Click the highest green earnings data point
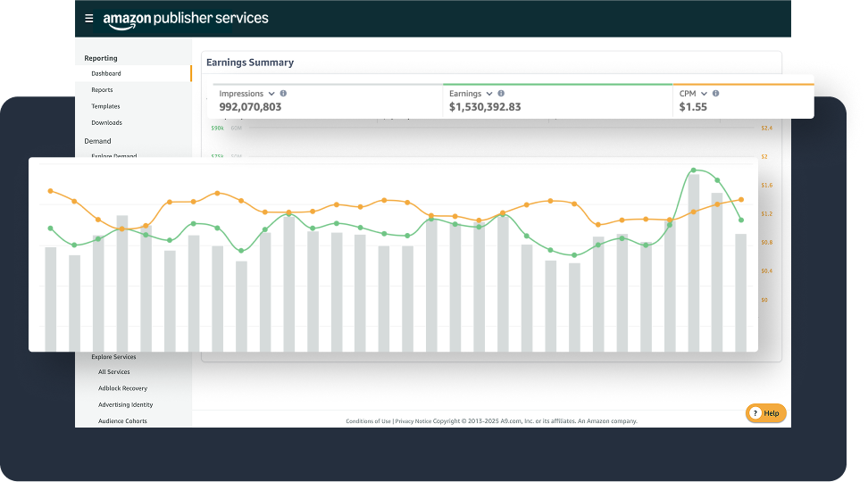The image size is (868, 482). [x=693, y=170]
